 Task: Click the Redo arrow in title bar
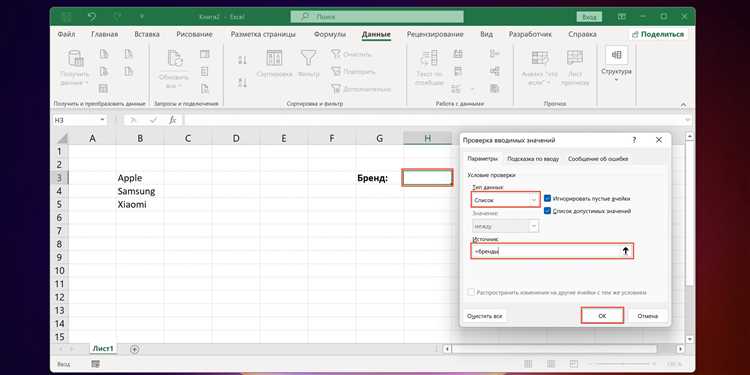click(117, 17)
